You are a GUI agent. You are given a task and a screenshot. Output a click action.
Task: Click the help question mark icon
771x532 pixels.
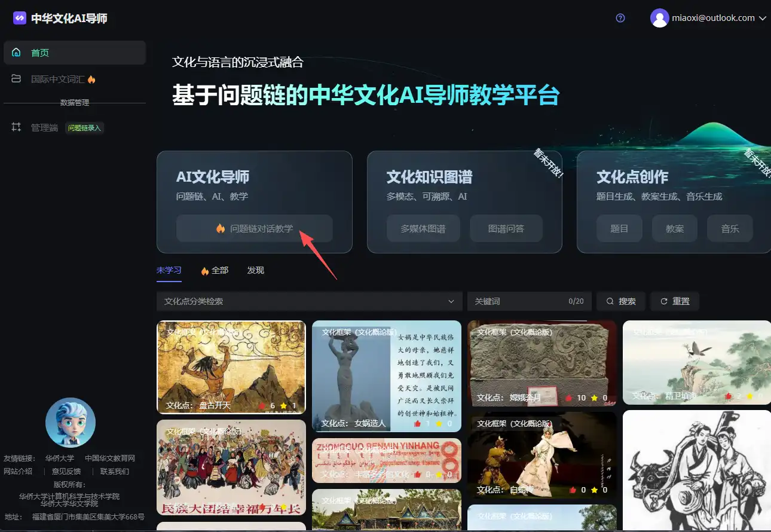(x=620, y=18)
